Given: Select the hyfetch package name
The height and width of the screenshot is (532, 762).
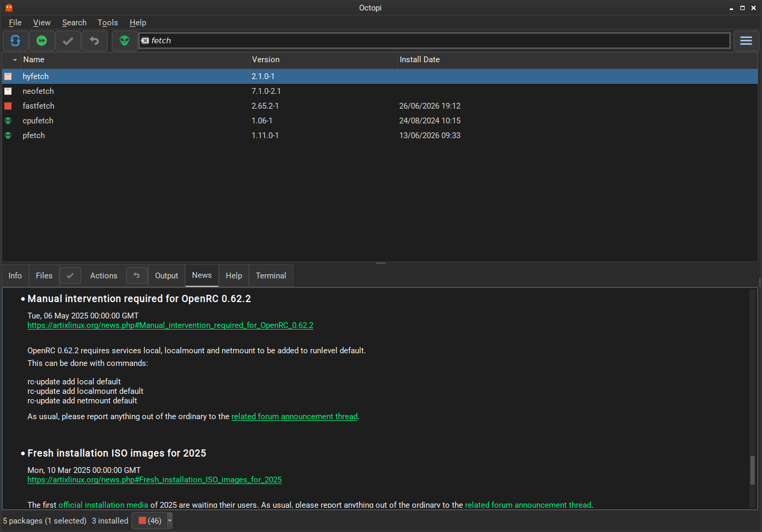Looking at the screenshot, I should [x=35, y=76].
